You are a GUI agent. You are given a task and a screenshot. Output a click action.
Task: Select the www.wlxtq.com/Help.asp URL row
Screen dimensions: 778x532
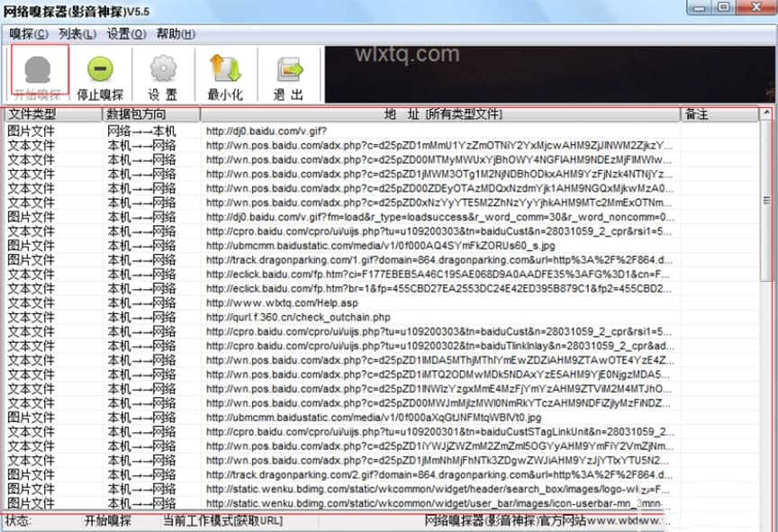[382, 303]
